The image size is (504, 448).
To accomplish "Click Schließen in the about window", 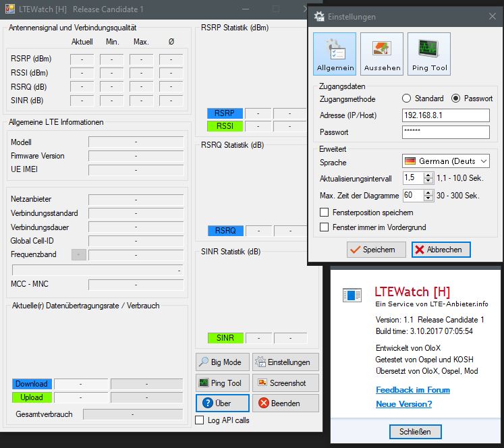I will pyautogui.click(x=415, y=432).
